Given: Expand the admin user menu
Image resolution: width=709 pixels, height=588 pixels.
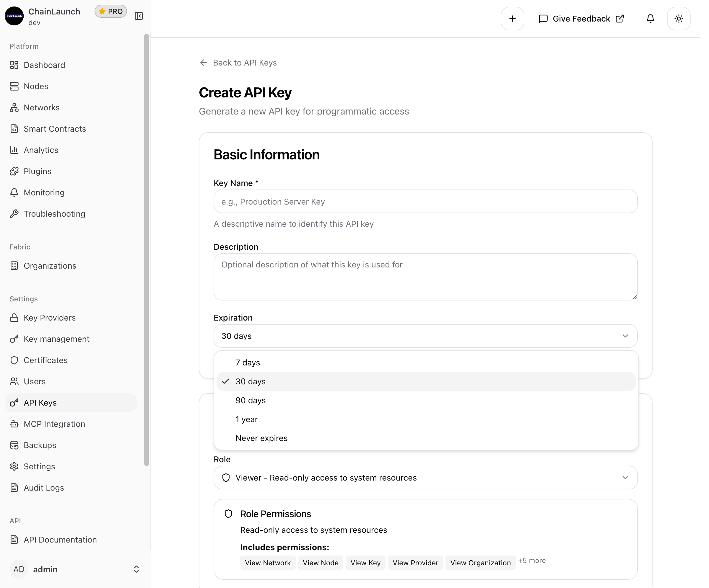Looking at the screenshot, I should point(136,569).
